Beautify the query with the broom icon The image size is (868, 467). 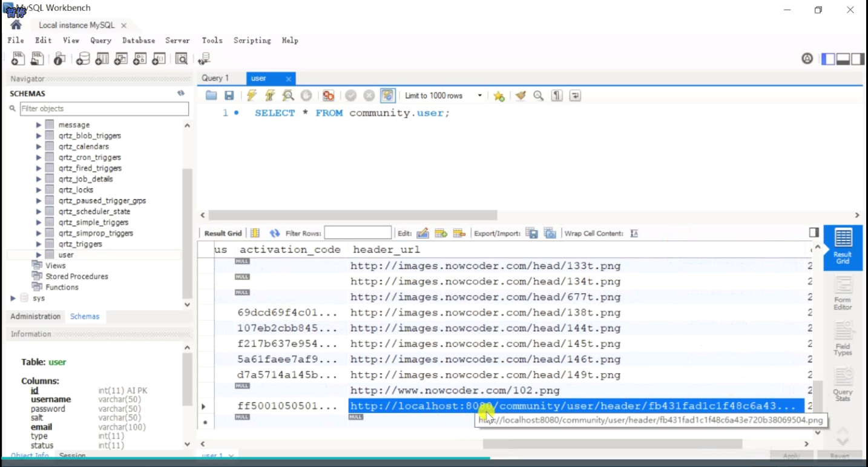(x=521, y=96)
